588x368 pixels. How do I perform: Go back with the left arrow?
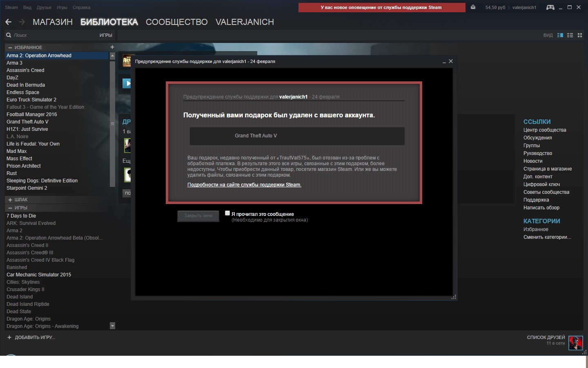tap(9, 22)
